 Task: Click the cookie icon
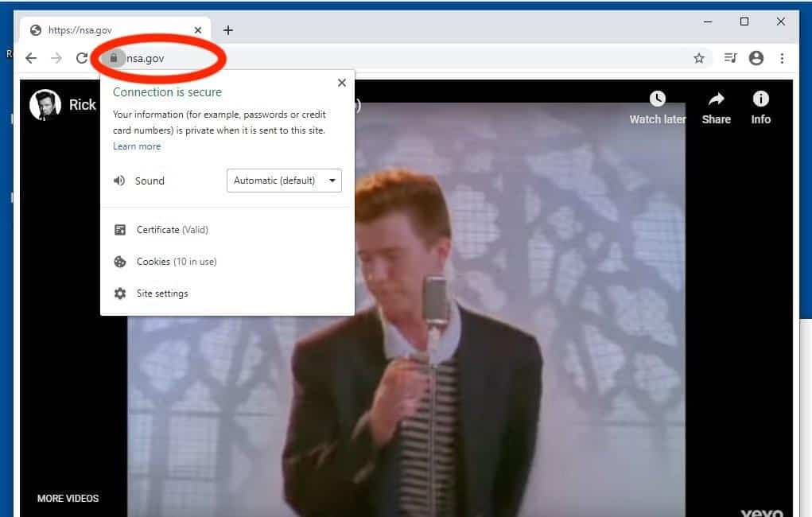(x=119, y=262)
